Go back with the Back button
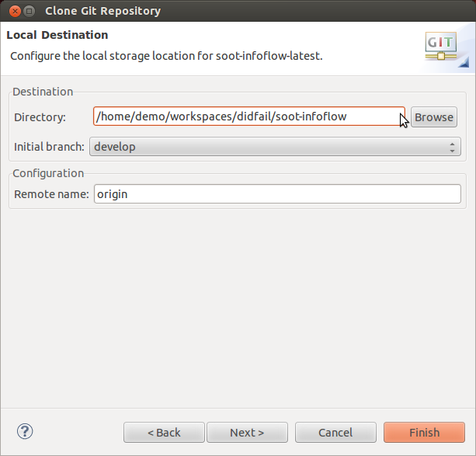This screenshot has height=456, width=476. [164, 433]
